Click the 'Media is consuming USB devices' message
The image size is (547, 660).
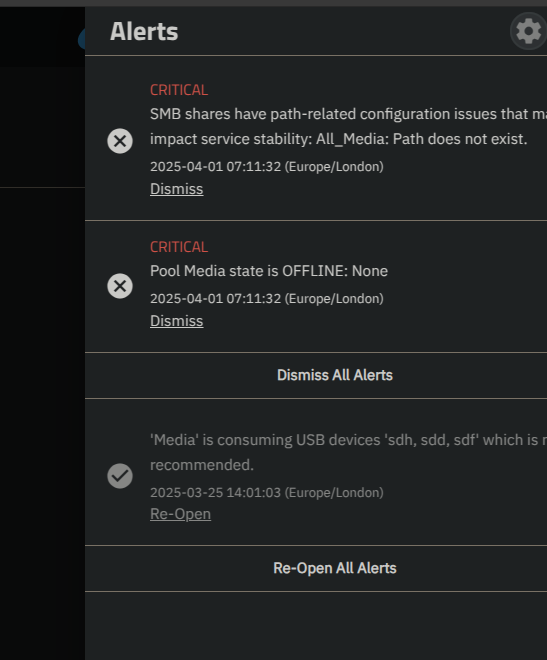tap(348, 452)
